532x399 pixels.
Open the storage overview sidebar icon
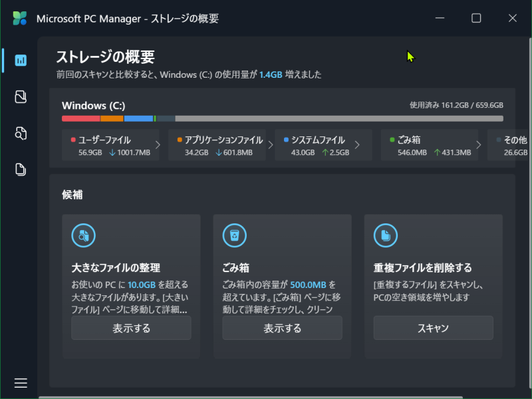[21, 61]
